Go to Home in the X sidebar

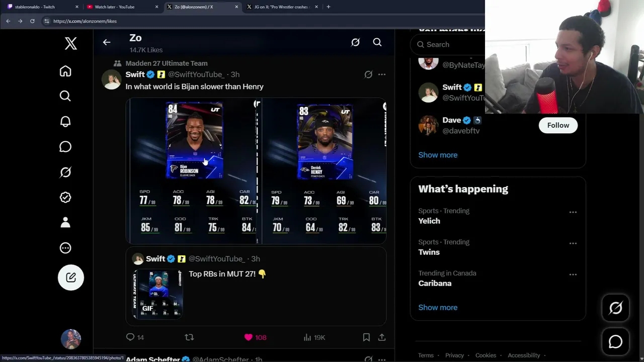[65, 71]
